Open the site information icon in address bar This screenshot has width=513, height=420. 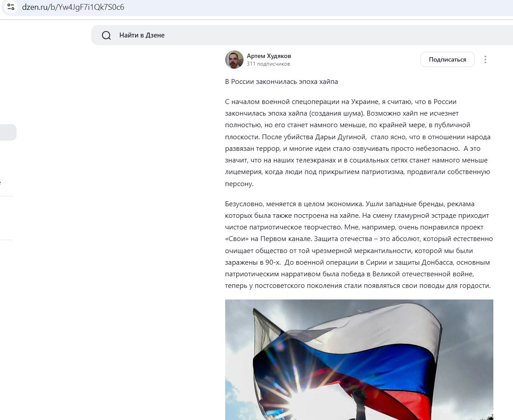[11, 7]
